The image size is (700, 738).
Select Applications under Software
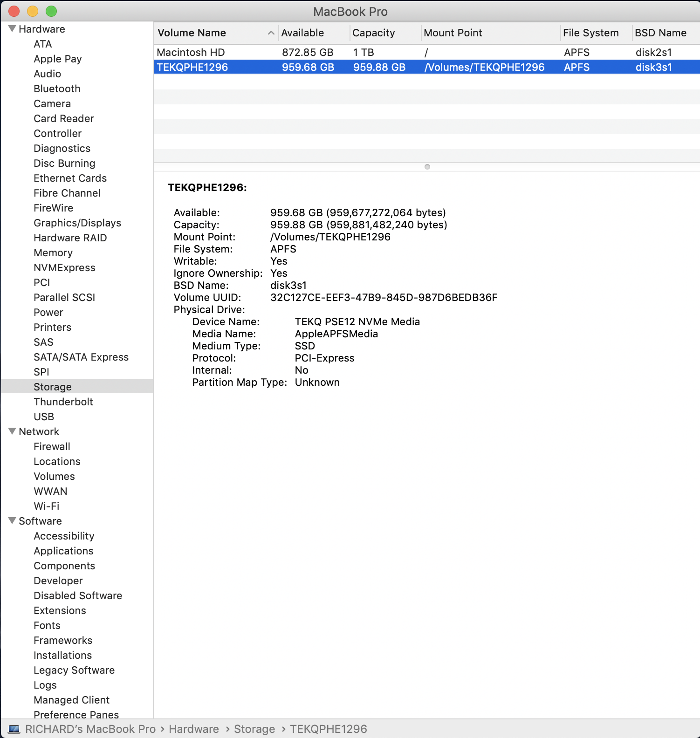click(x=63, y=551)
